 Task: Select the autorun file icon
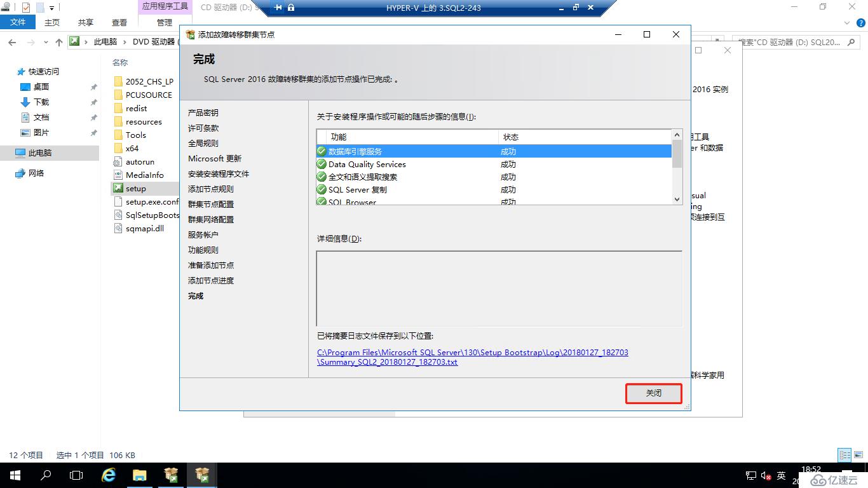point(118,161)
